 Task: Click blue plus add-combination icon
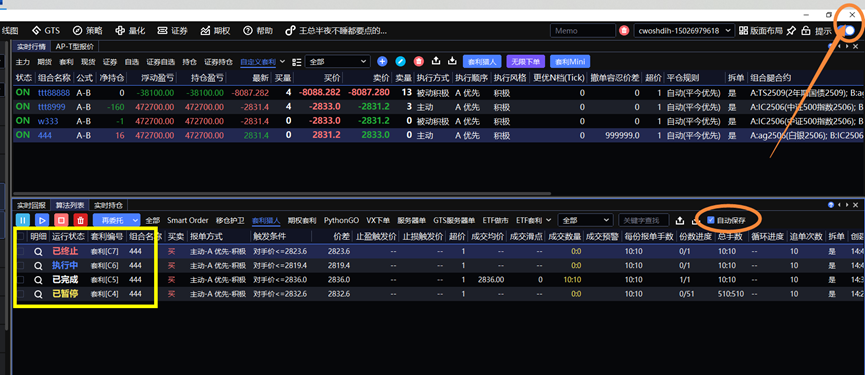382,61
